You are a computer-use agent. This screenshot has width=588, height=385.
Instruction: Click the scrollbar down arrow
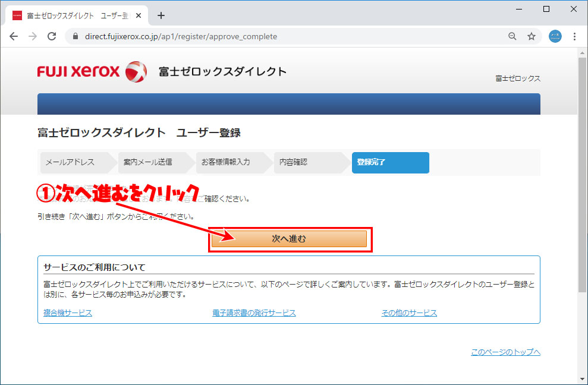pos(582,378)
